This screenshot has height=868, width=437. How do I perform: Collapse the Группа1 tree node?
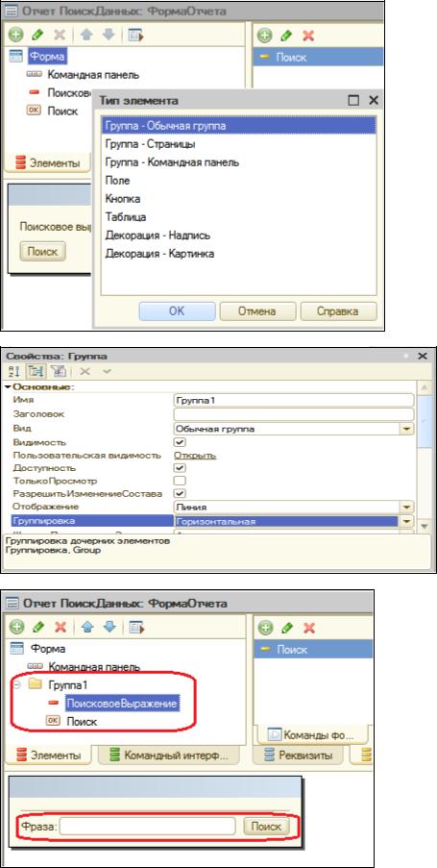point(17,685)
